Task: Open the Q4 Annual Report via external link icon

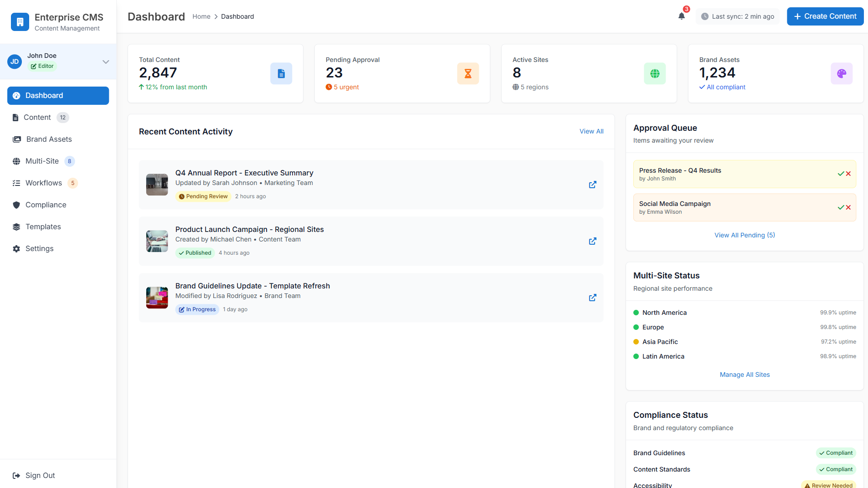Action: coord(592,185)
